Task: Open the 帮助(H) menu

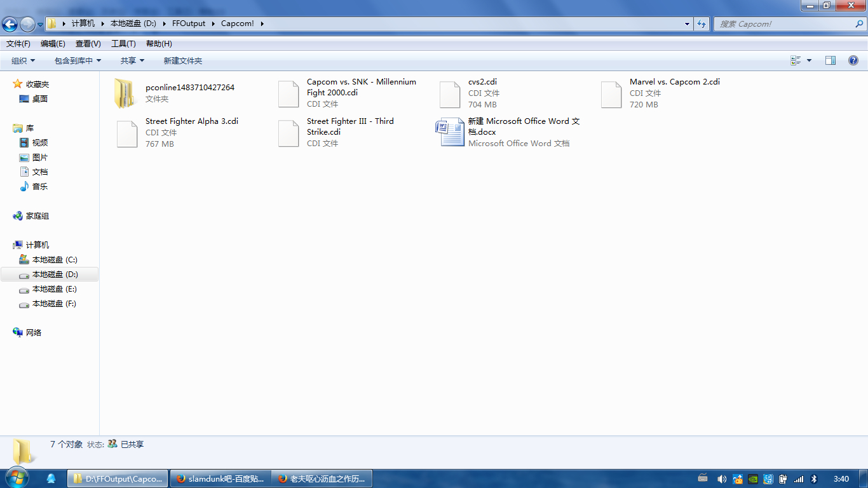Action: point(159,43)
